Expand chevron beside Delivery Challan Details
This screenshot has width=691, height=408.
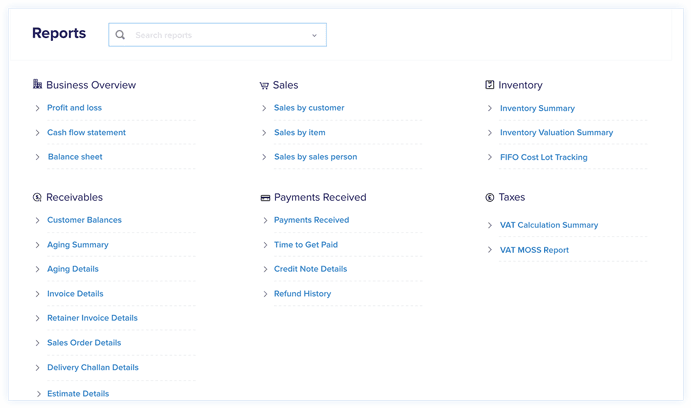(37, 367)
